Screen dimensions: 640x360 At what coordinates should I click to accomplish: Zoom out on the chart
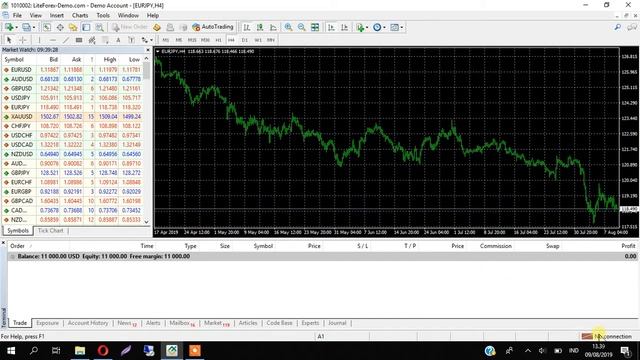pyautogui.click(x=301, y=27)
